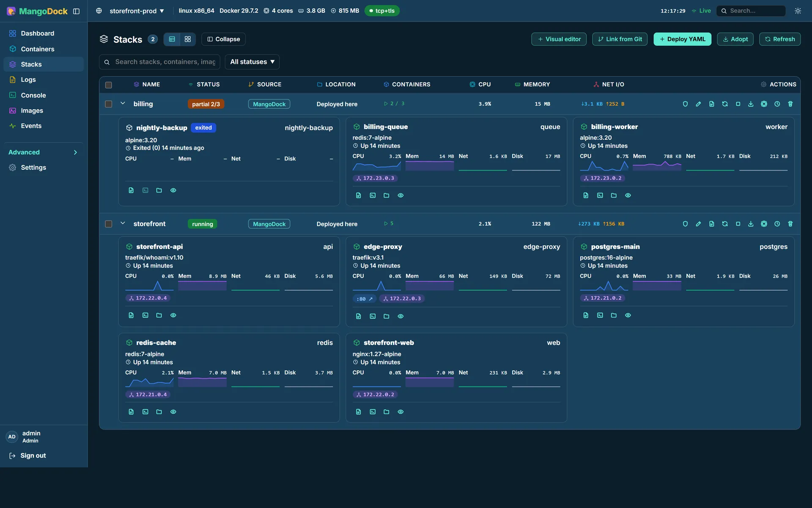Open terminal icon on redis-cache card
The height and width of the screenshot is (508, 812).
point(145,412)
